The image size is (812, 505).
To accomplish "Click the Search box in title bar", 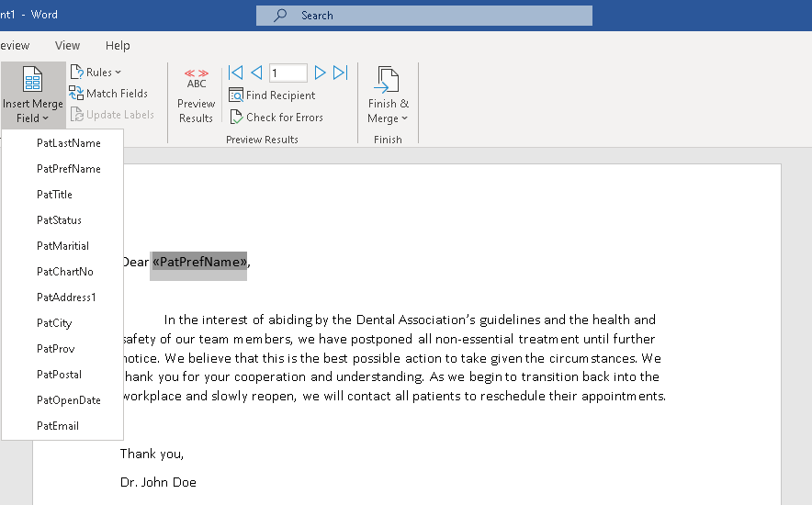I will pyautogui.click(x=424, y=16).
